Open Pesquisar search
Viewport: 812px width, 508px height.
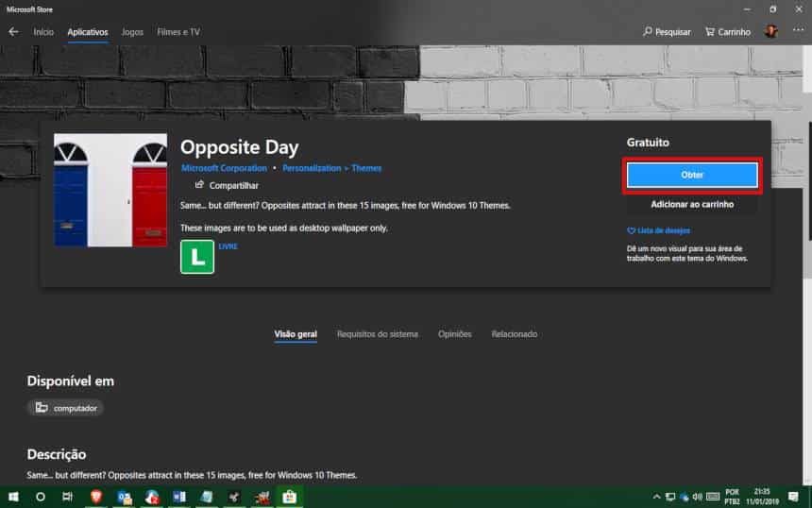pos(667,32)
